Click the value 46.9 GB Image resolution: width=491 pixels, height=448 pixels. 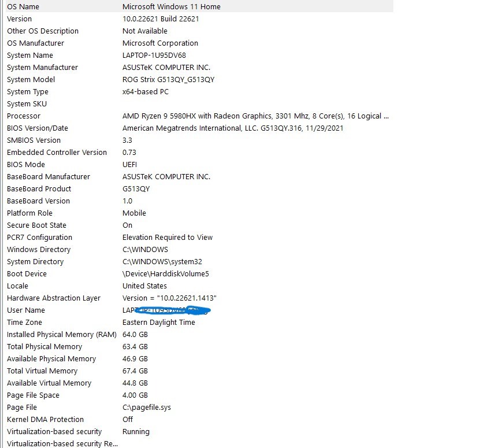(x=135, y=359)
